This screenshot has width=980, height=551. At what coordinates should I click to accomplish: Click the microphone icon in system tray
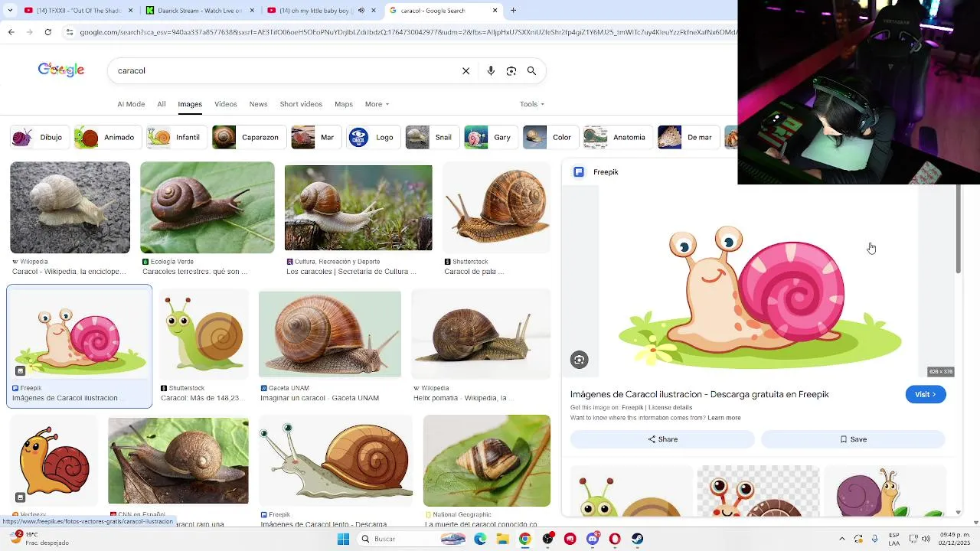point(875,539)
